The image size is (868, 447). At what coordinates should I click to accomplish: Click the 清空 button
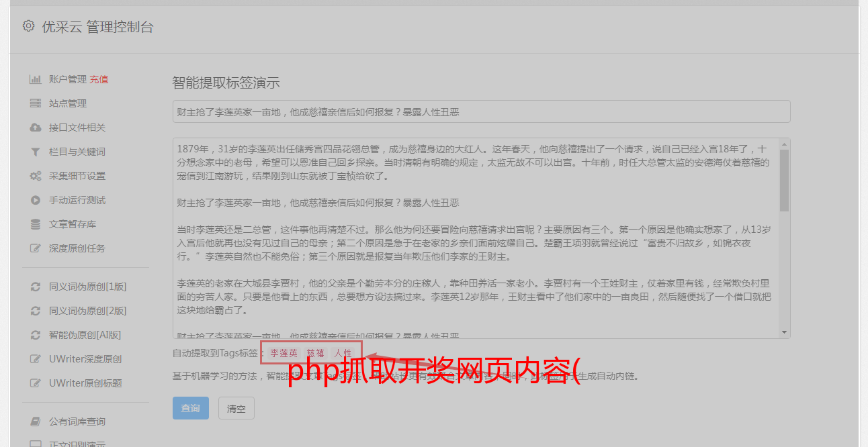point(236,408)
